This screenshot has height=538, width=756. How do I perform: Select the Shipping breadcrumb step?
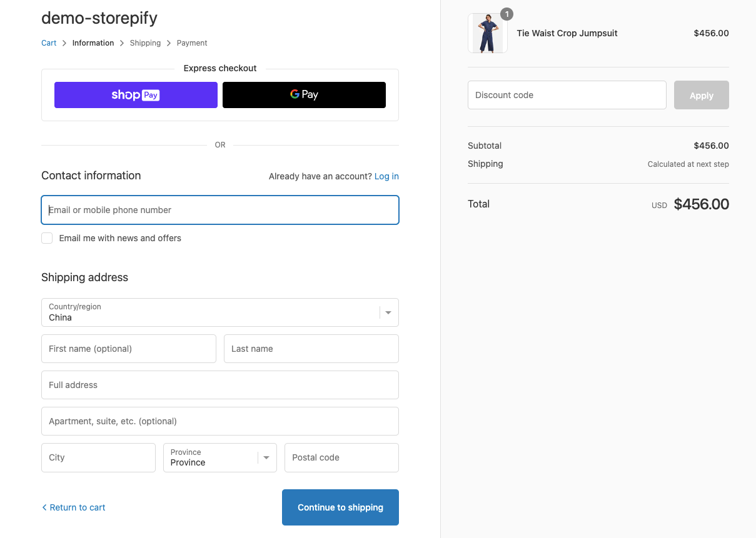pyautogui.click(x=145, y=43)
